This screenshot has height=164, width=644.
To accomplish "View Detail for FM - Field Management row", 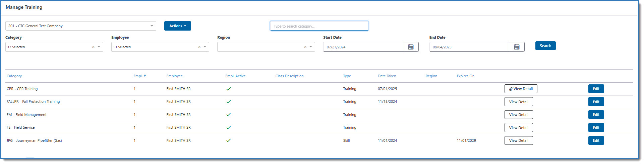I will 519,115.
